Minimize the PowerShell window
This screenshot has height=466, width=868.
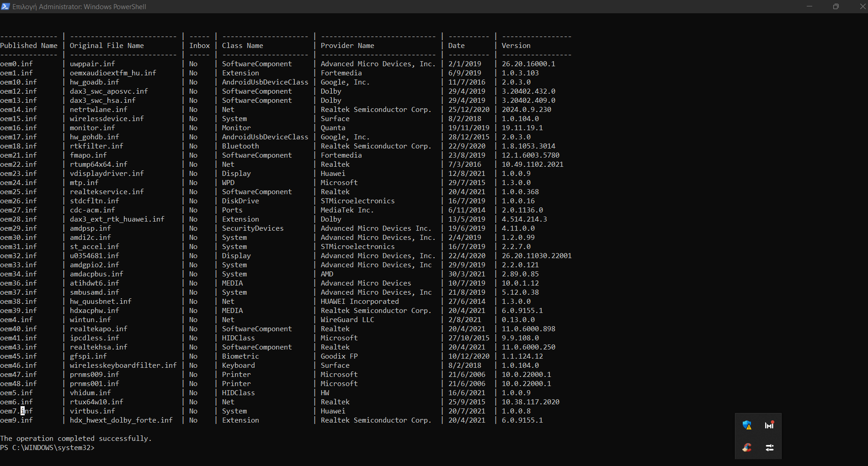click(x=809, y=6)
